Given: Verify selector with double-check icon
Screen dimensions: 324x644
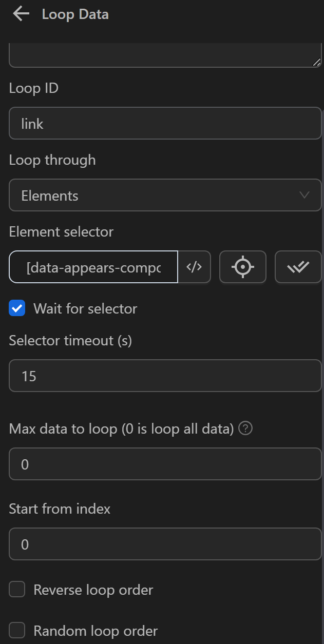Looking at the screenshot, I should [x=298, y=267].
